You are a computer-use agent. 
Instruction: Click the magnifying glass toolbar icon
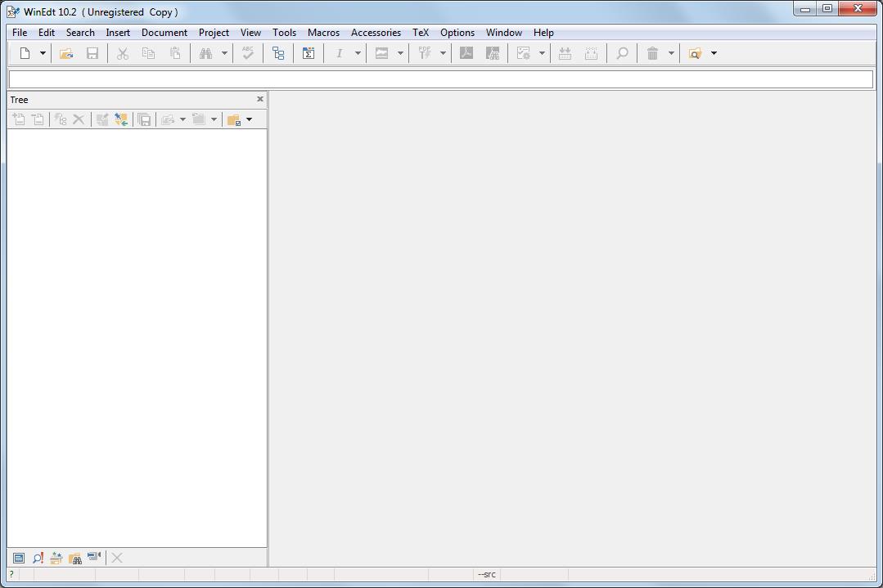[622, 53]
